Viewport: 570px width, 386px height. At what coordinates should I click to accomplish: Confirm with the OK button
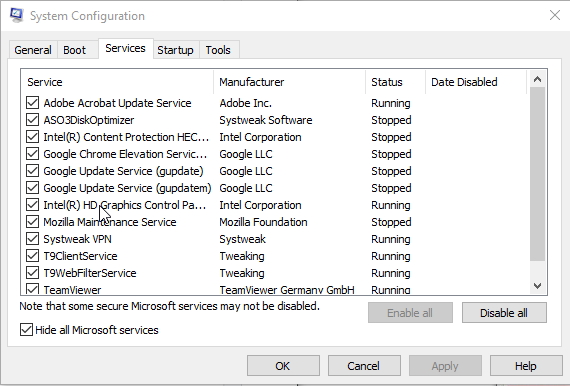coord(283,366)
